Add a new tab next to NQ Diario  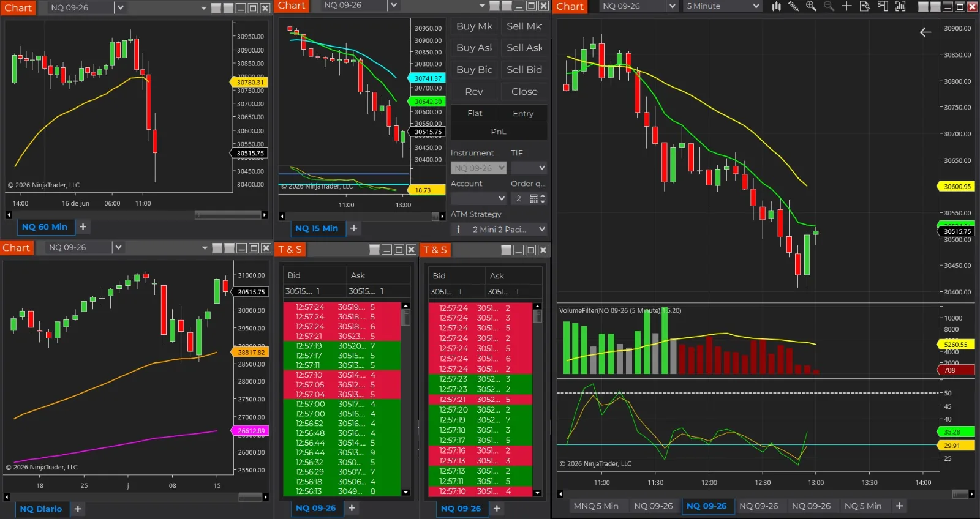point(78,509)
